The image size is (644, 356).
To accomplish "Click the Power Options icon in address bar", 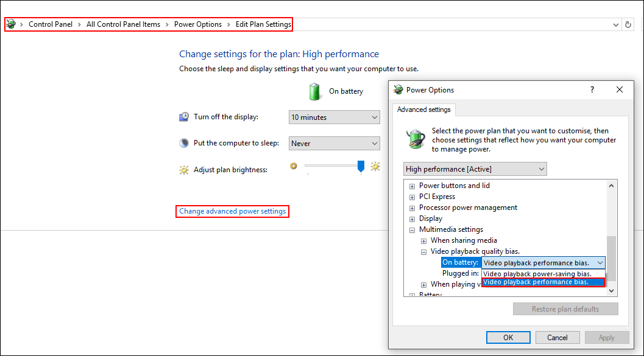I will (x=11, y=24).
